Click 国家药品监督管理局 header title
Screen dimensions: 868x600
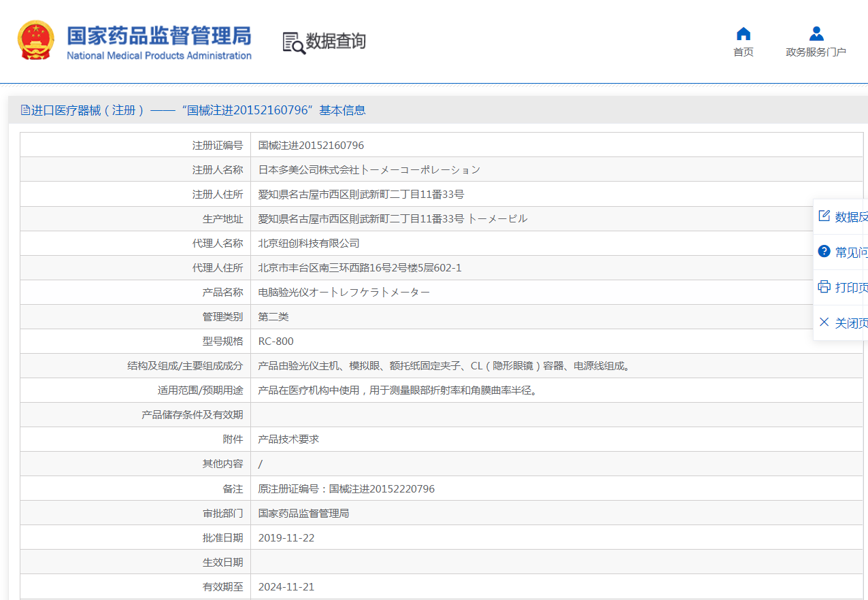pos(158,35)
